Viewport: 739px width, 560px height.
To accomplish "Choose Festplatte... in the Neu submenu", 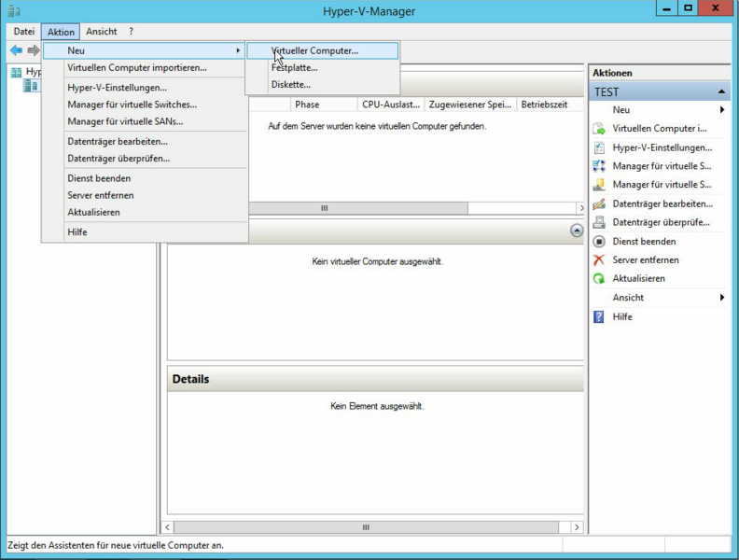I will [x=322, y=68].
